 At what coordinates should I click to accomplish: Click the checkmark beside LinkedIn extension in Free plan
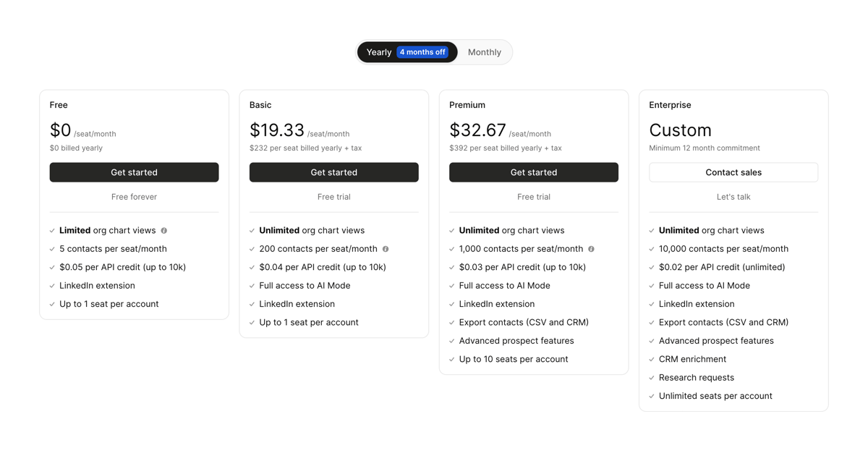coord(51,285)
